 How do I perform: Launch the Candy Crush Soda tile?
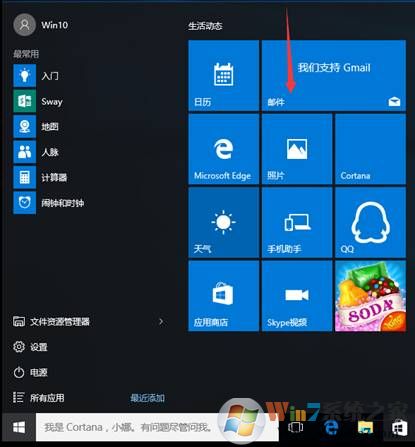coord(370,296)
